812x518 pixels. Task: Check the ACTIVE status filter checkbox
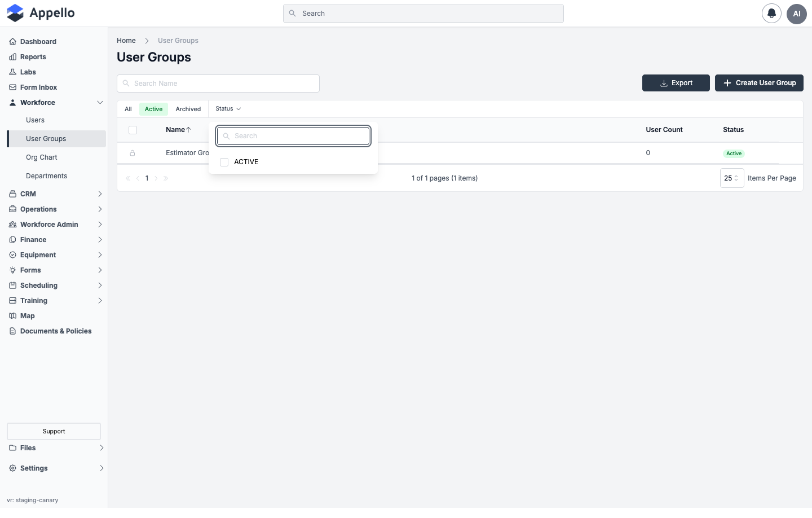tap(224, 162)
